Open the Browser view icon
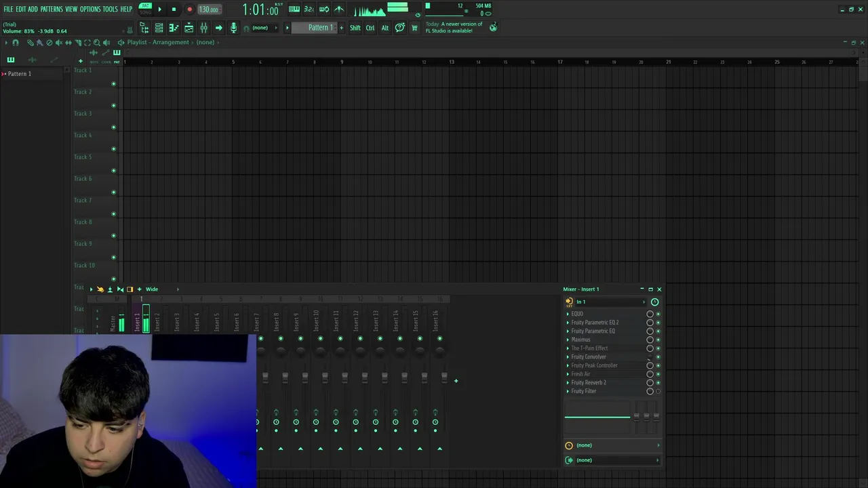The width and height of the screenshot is (868, 488). tap(144, 28)
